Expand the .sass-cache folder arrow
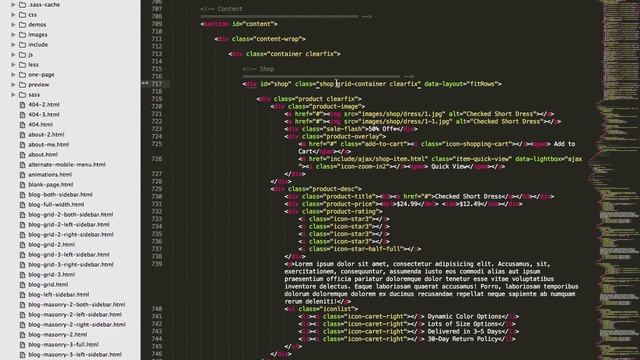The height and width of the screenshot is (360, 640). point(13,4)
